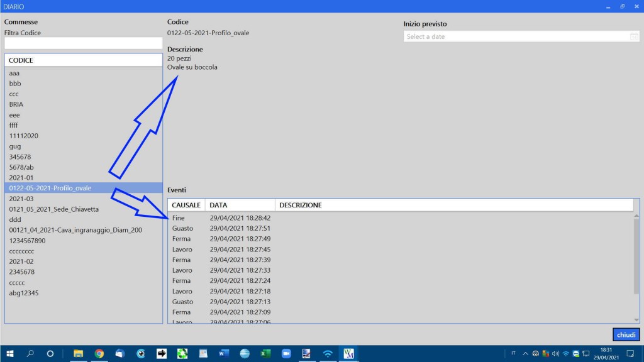This screenshot has width=644, height=362.
Task: Select commessa '2345678' in the list
Action: (84, 271)
